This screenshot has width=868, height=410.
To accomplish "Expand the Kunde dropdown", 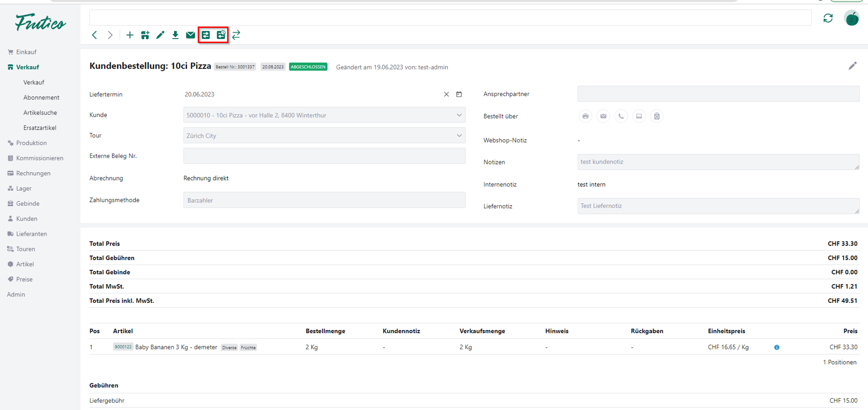I will 459,115.
